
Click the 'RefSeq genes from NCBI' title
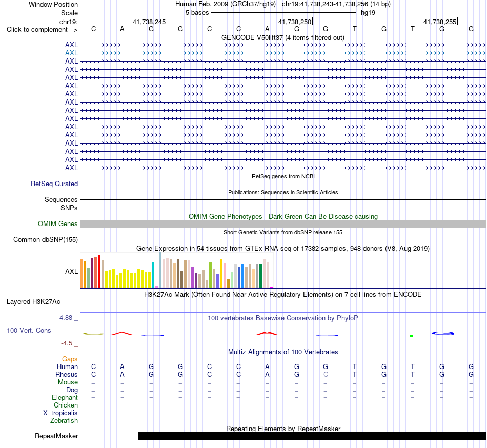pyautogui.click(x=283, y=176)
